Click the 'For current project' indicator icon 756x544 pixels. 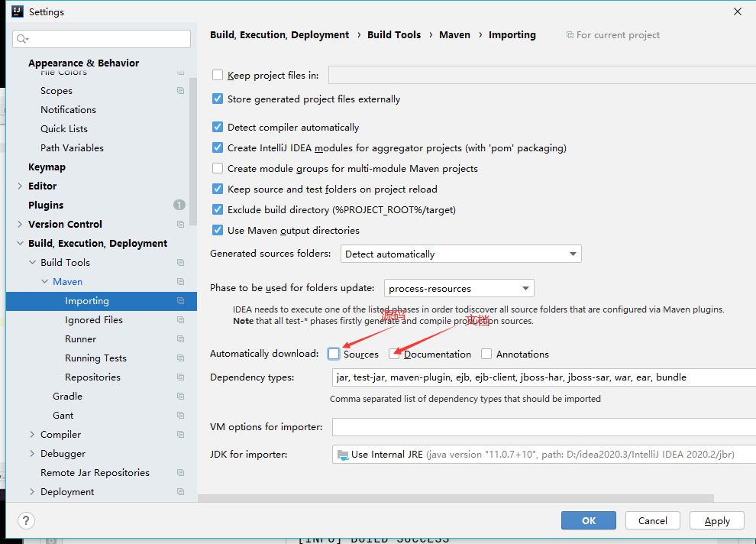click(570, 35)
